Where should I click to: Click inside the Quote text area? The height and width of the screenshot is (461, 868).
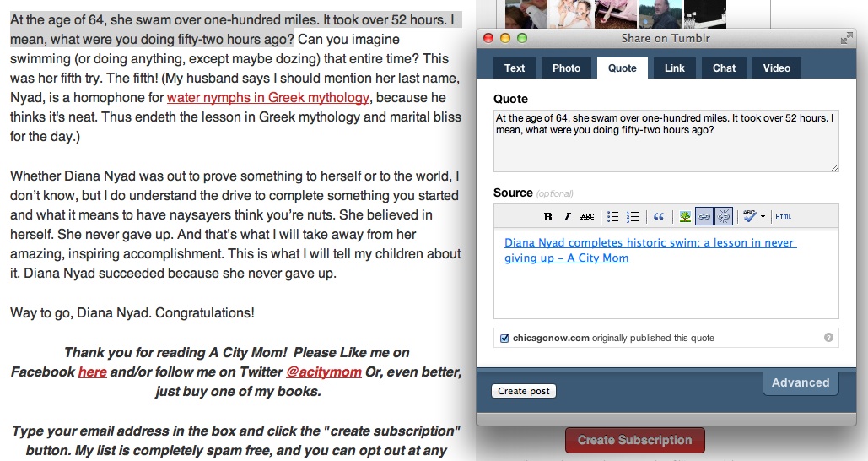[666, 141]
